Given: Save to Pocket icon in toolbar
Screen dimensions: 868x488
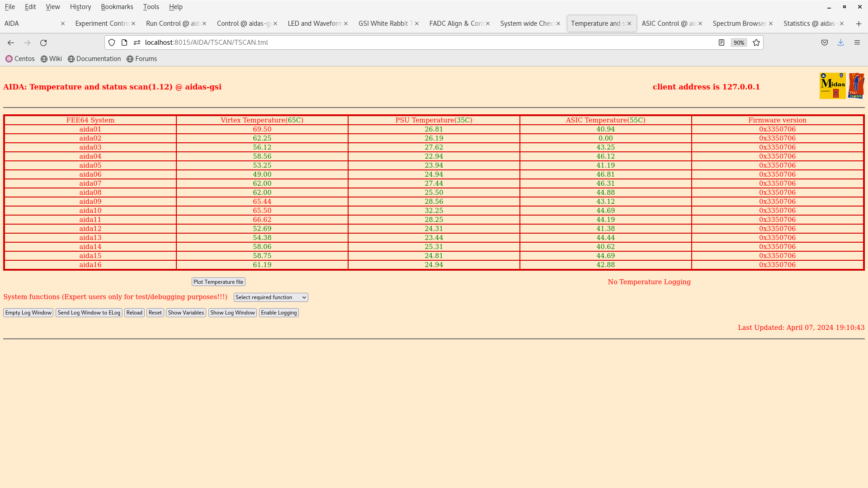Looking at the screenshot, I should click(825, 42).
